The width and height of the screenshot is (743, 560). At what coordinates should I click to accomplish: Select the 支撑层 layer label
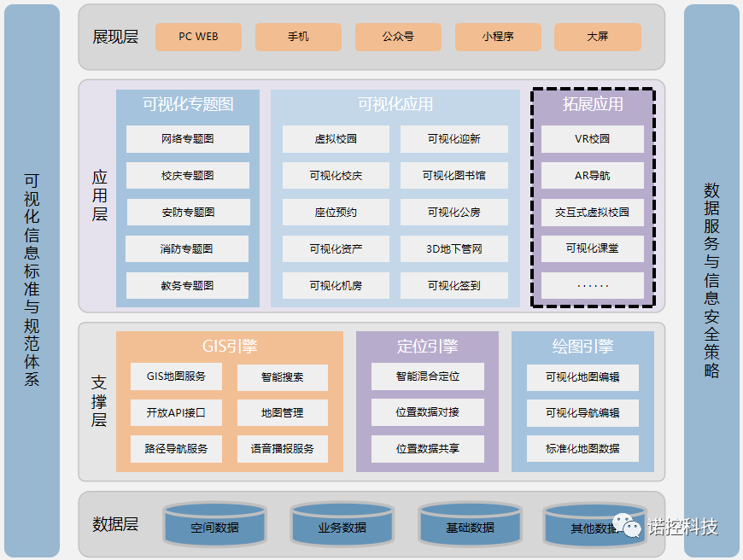pyautogui.click(x=98, y=402)
